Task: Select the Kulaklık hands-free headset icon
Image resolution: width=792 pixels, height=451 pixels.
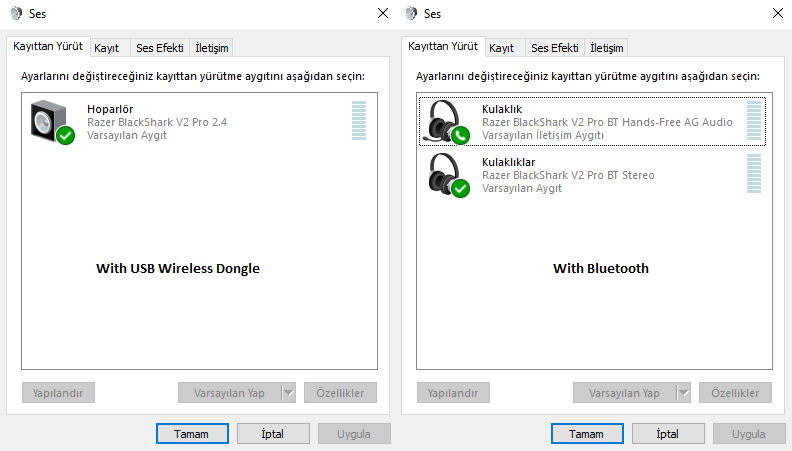Action: (x=449, y=122)
